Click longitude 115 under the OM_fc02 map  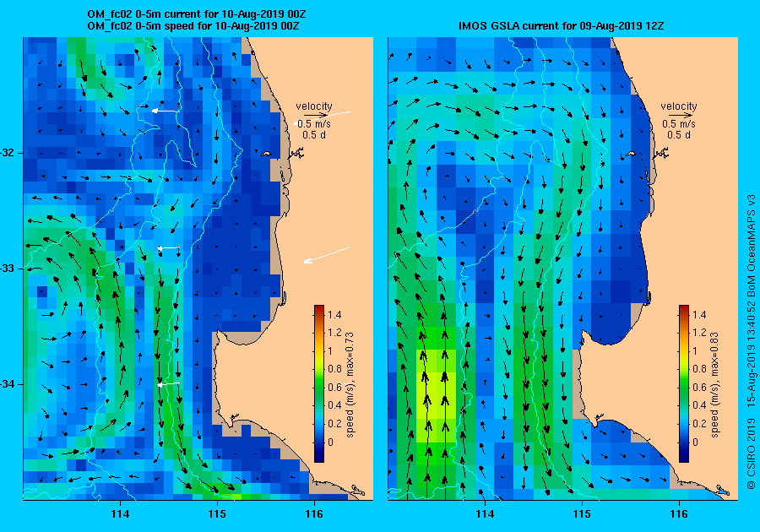pos(217,514)
